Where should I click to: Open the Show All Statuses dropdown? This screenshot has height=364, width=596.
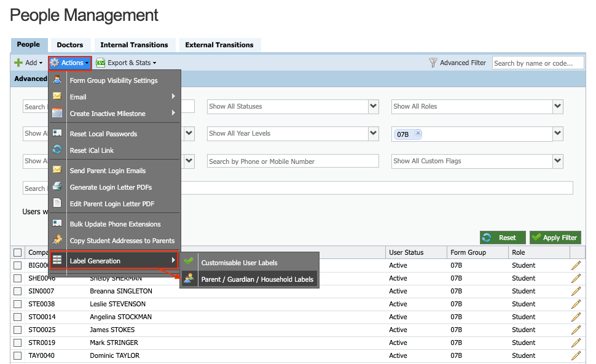tap(373, 106)
